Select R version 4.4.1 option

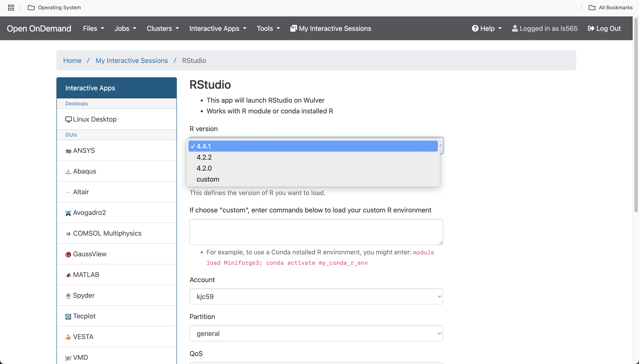click(x=313, y=146)
